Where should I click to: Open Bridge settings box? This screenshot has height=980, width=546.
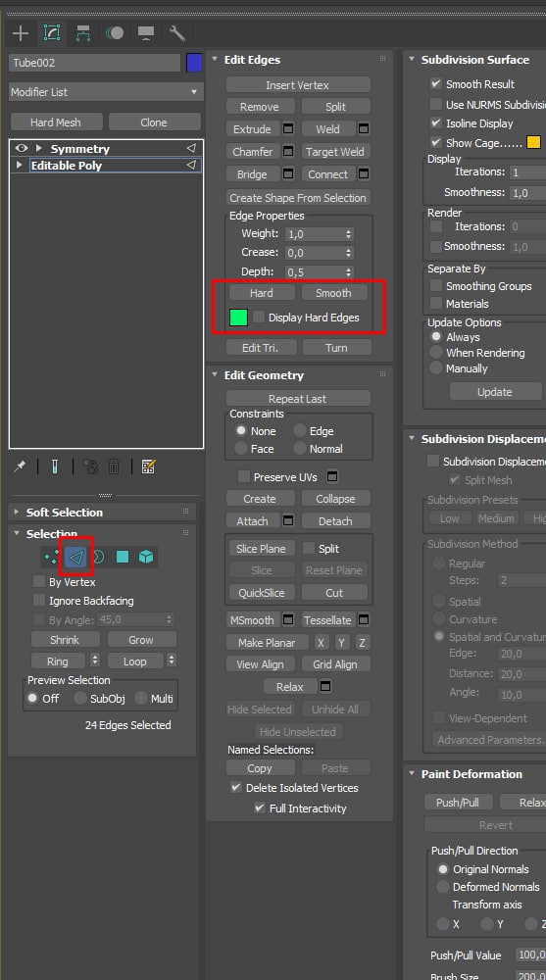(x=288, y=173)
